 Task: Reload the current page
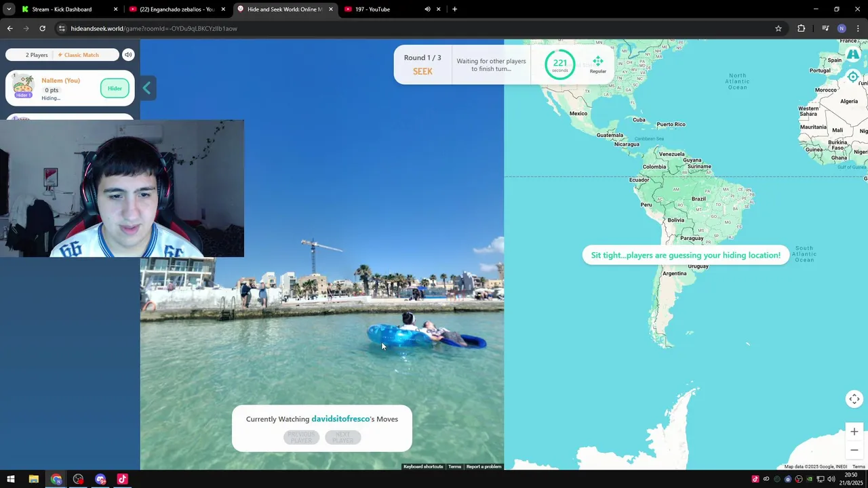click(x=42, y=28)
